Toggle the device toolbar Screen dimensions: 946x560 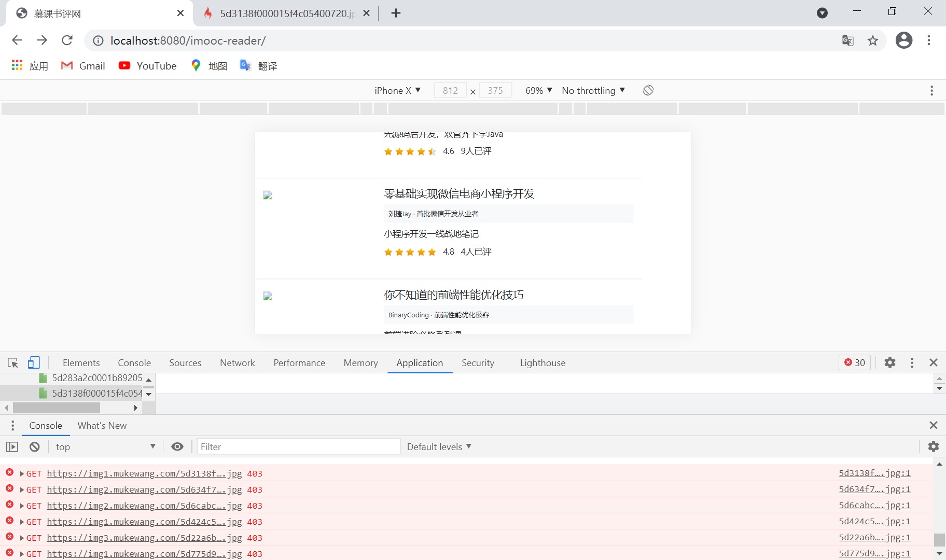(34, 363)
